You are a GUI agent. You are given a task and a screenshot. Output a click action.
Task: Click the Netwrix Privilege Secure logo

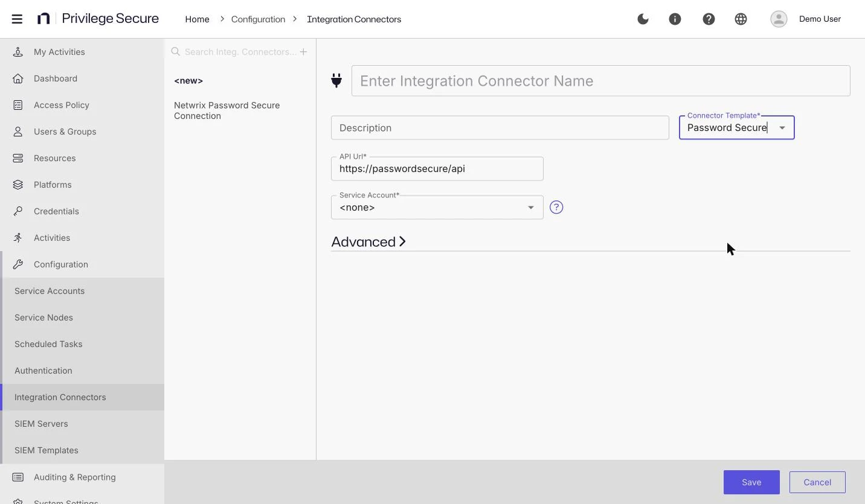(x=98, y=19)
